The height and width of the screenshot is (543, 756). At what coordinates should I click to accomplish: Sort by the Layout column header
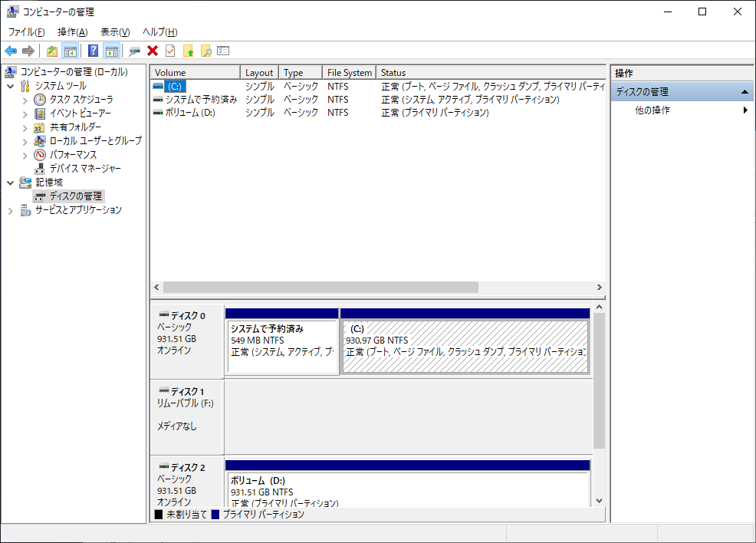click(259, 72)
